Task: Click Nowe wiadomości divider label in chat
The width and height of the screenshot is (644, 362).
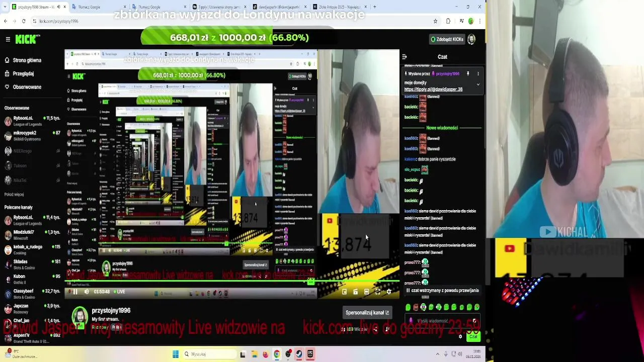Action: pos(442,128)
